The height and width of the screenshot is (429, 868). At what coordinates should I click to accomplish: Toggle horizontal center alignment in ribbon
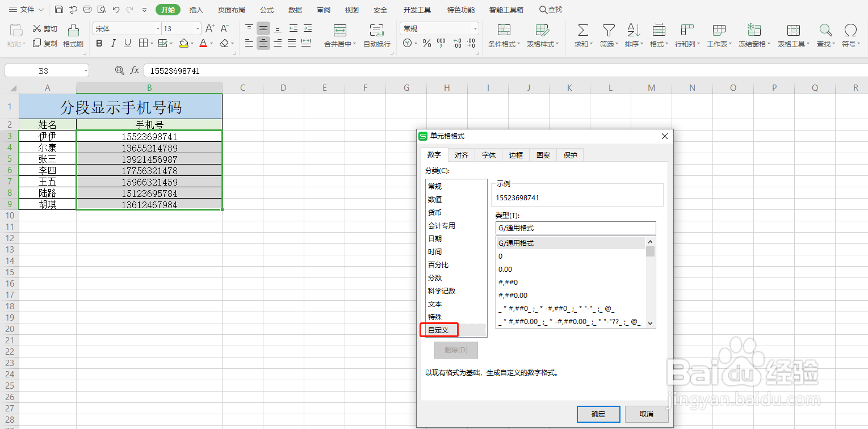pos(263,43)
